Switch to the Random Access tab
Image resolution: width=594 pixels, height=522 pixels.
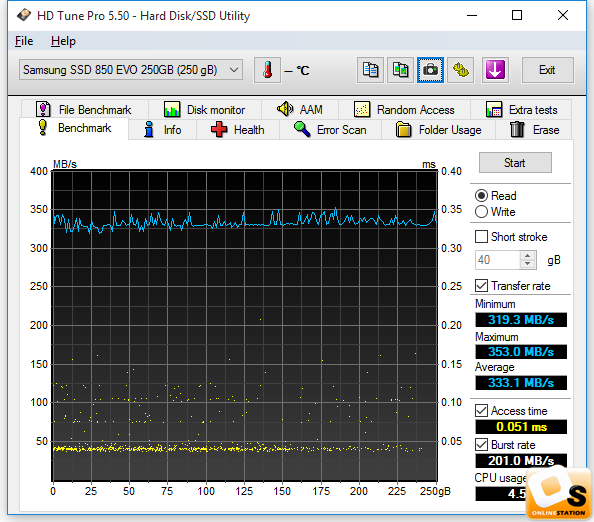click(404, 110)
